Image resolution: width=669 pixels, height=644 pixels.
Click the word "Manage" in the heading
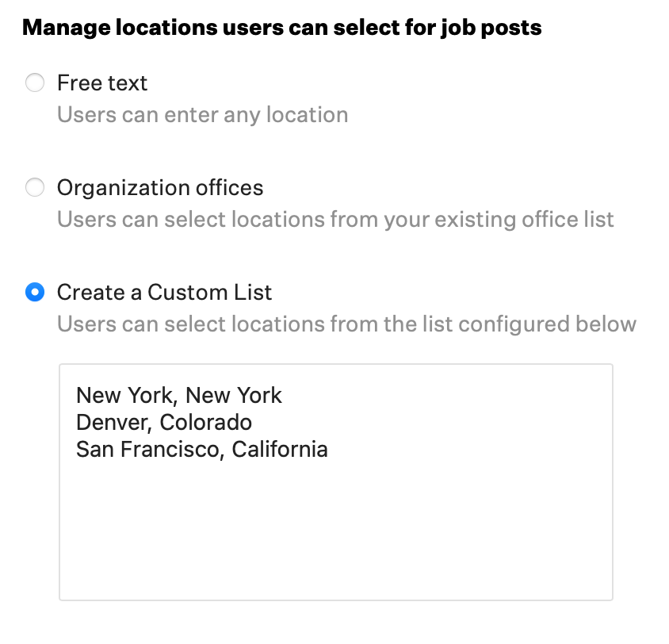[x=66, y=29]
